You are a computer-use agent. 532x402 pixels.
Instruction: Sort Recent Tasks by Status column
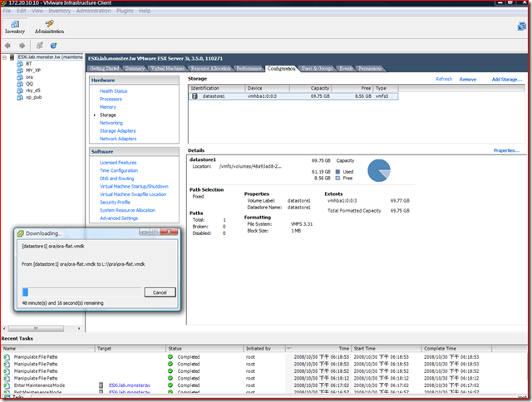click(204, 349)
